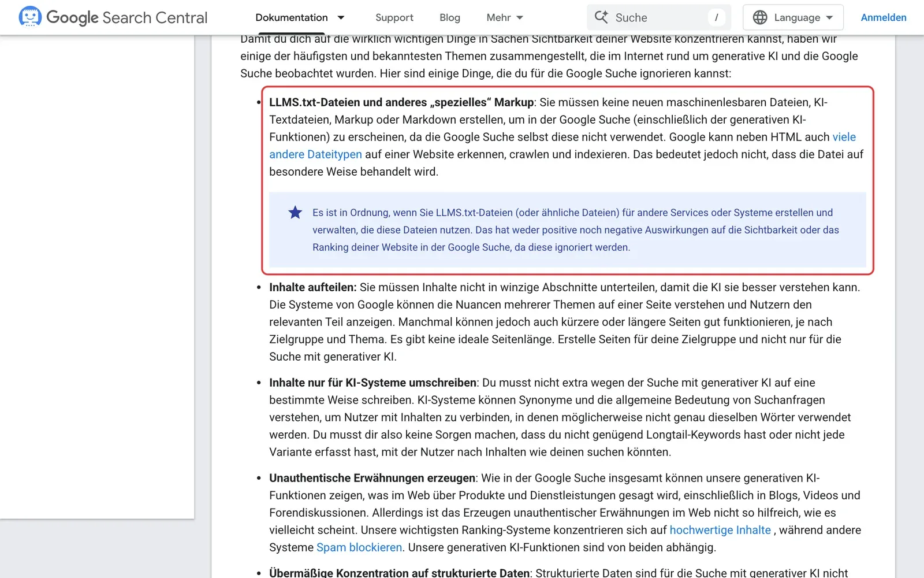Click the text 'besondere Weise behandelt wird.'
The image size is (924, 578).
point(354,172)
